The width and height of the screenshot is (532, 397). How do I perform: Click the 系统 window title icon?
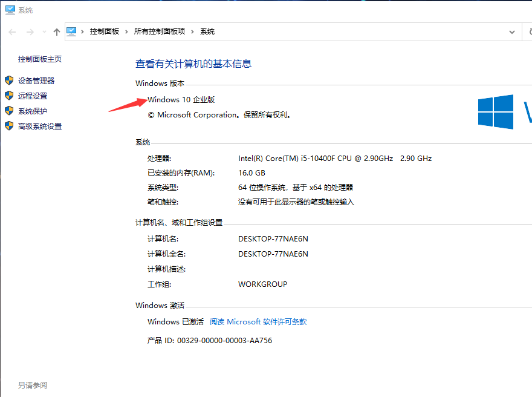pos(10,10)
